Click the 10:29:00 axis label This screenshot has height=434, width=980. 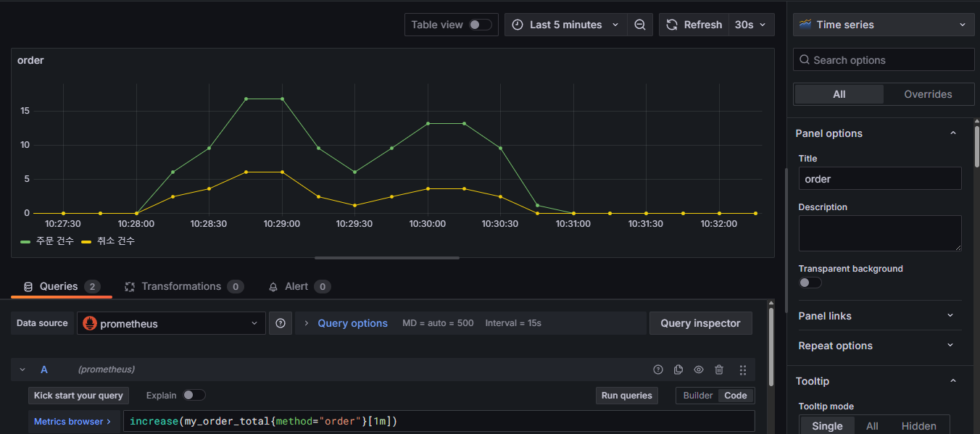tap(282, 224)
